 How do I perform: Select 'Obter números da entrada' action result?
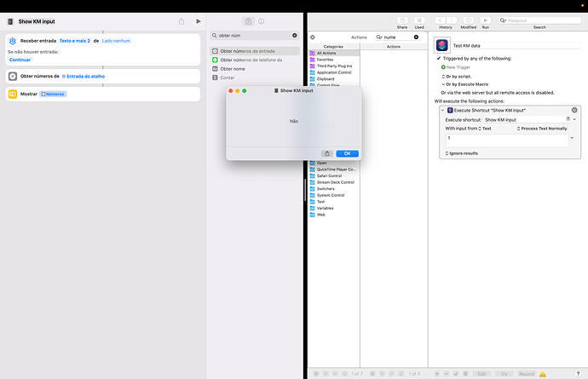coord(255,51)
